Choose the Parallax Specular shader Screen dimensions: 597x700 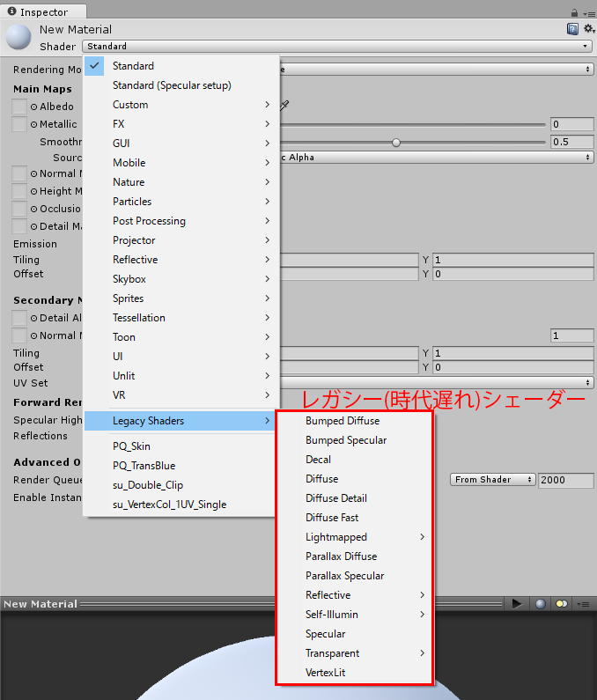click(x=355, y=576)
